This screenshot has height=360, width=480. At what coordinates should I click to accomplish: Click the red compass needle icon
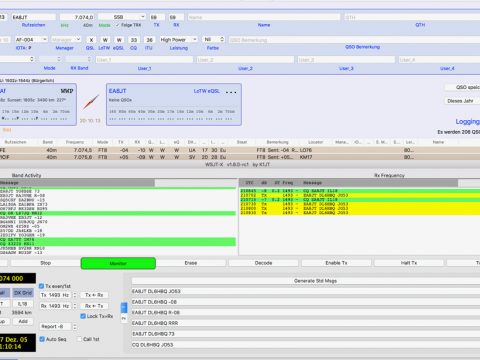91,103
